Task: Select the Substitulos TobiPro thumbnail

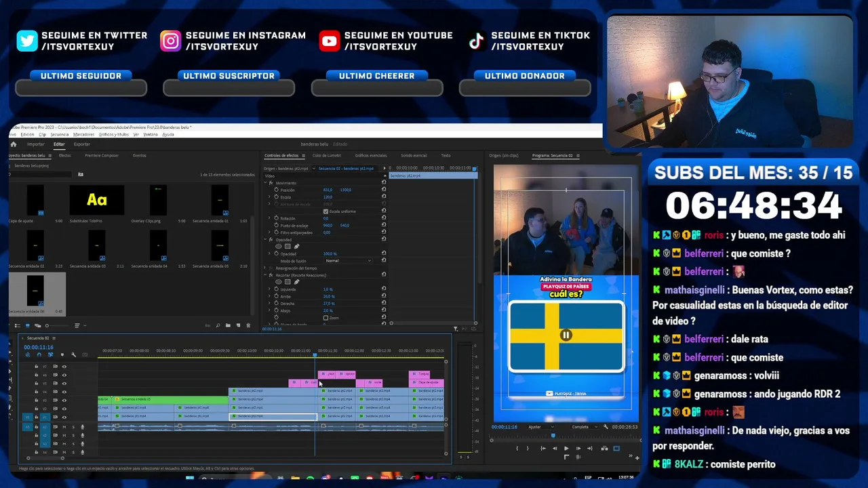Action: click(96, 199)
